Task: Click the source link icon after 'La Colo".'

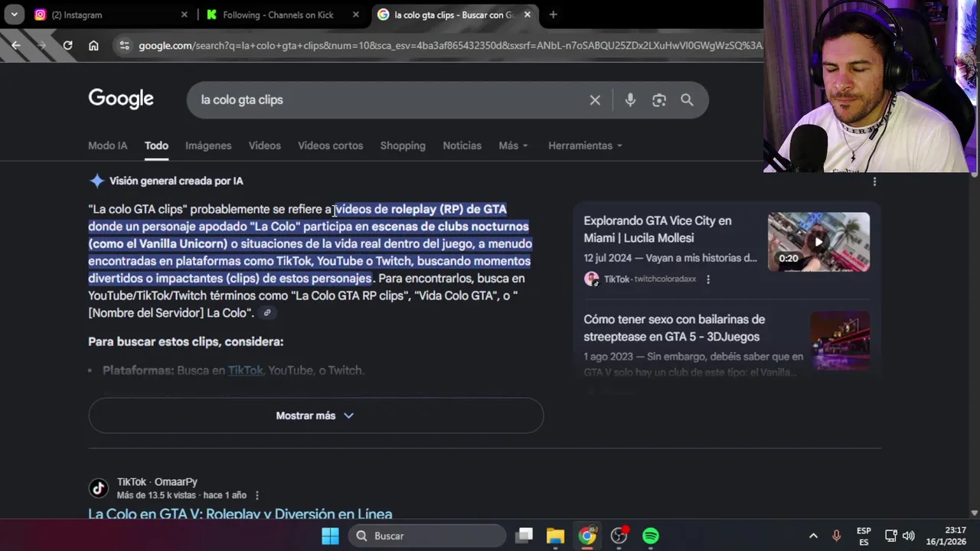Action: point(267,313)
